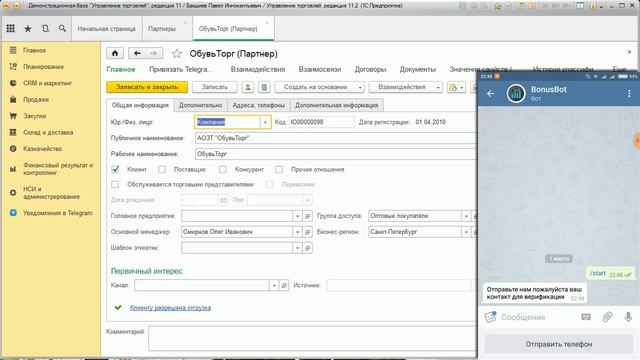Image resolution: width=640 pixels, height=360 pixels.
Task: Expand Группа доступа dropdown arrow
Action: [466, 216]
